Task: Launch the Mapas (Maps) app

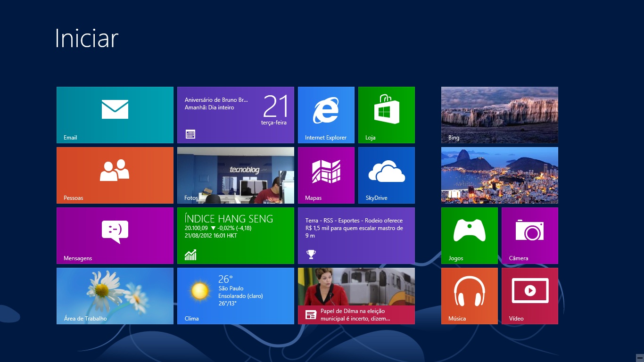Action: coord(326,175)
